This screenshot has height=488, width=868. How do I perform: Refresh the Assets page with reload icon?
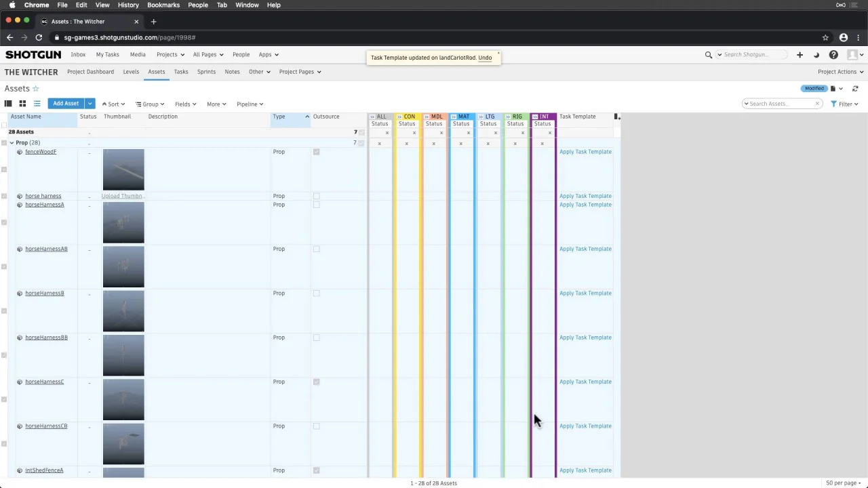(855, 89)
